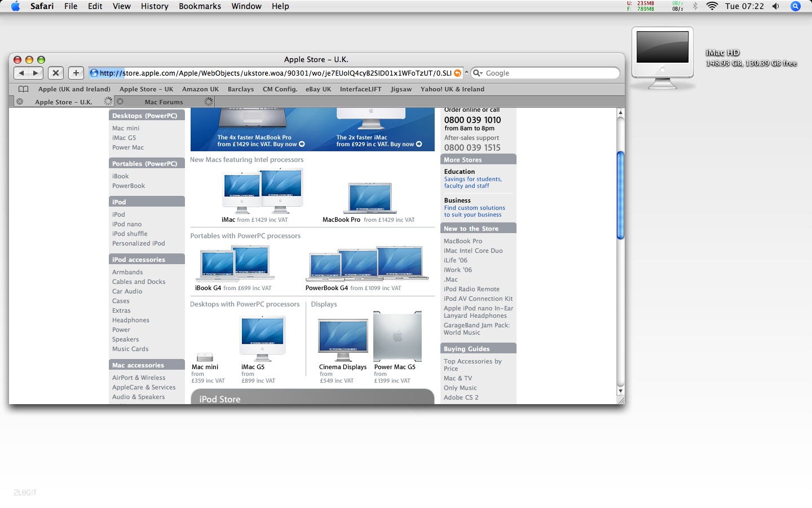This screenshot has height=508, width=812.
Task: Switch to the Mac Forums tab
Action: click(164, 102)
